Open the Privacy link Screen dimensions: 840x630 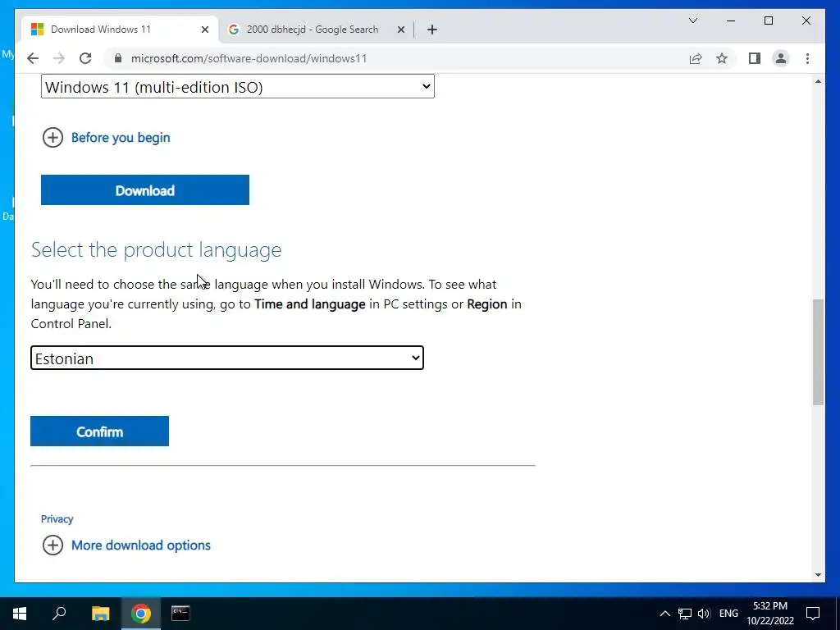point(57,518)
